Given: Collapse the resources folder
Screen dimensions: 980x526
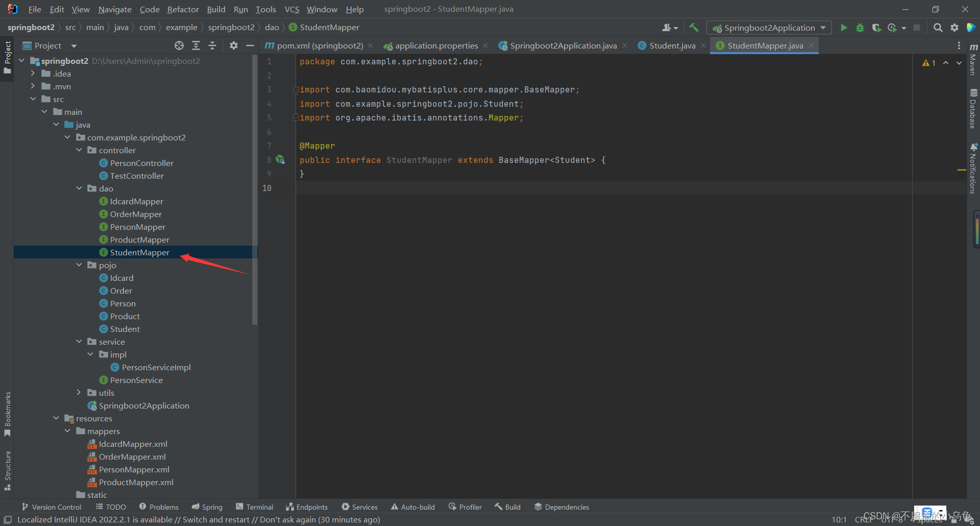Looking at the screenshot, I should coord(56,418).
